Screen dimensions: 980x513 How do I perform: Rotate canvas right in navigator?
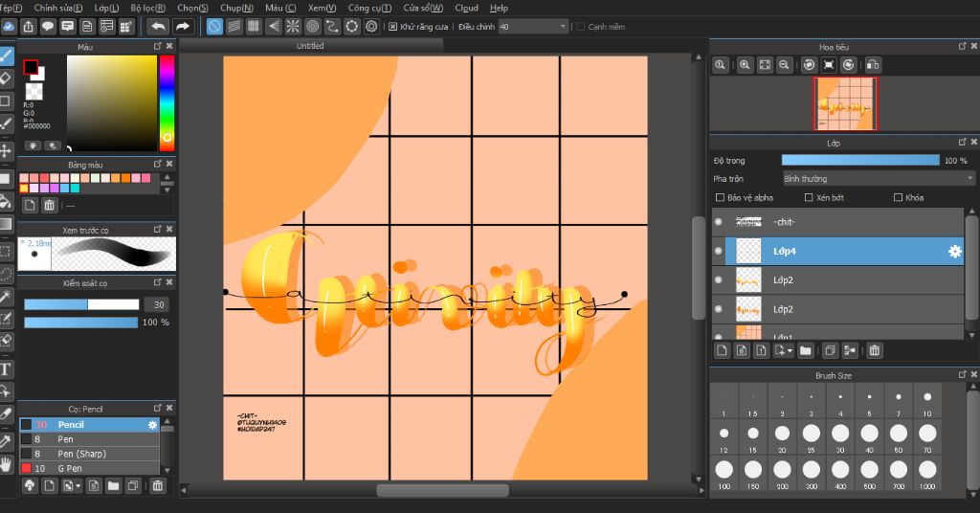click(x=849, y=64)
